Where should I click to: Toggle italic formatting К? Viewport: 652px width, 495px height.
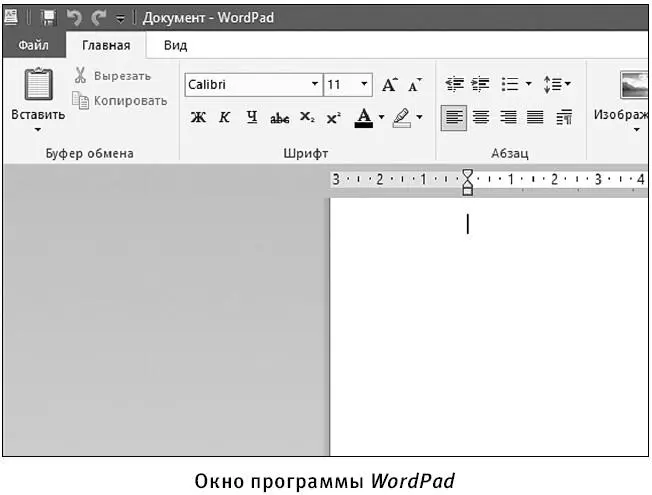224,117
